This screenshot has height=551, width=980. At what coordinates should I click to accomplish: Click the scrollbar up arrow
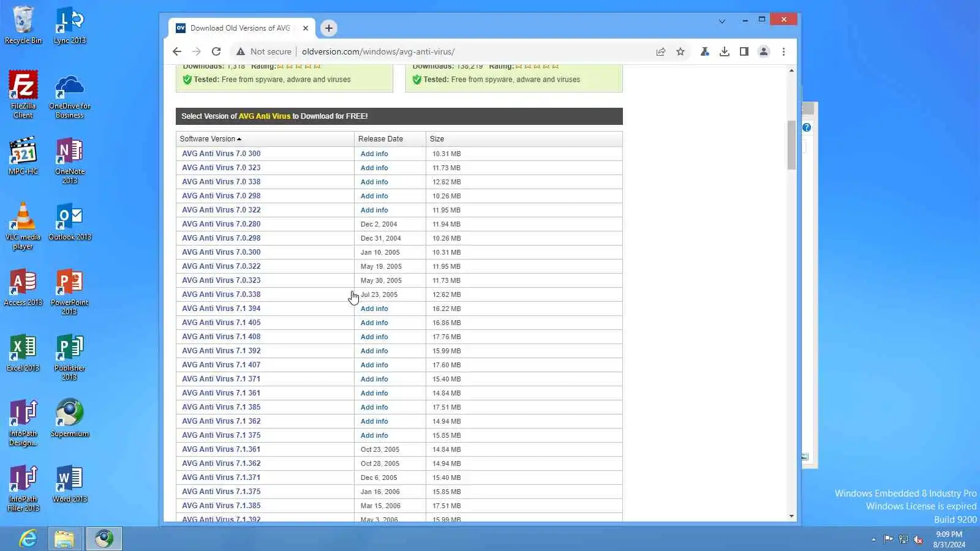tap(791, 71)
